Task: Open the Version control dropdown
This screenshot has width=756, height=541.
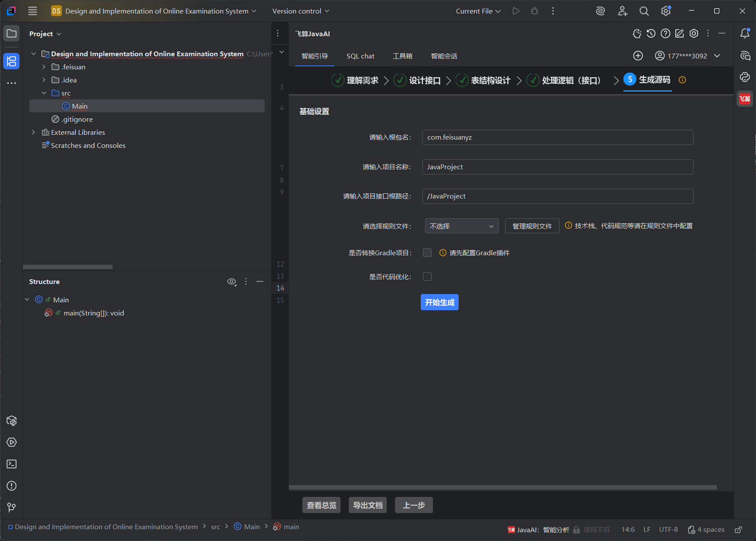Action: (x=300, y=11)
